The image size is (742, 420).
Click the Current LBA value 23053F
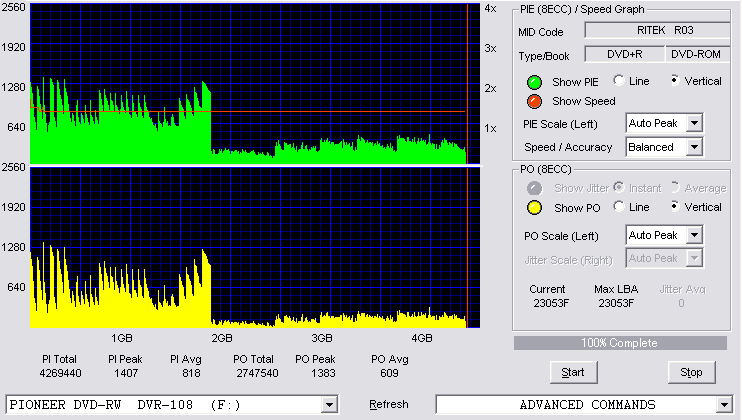(551, 303)
